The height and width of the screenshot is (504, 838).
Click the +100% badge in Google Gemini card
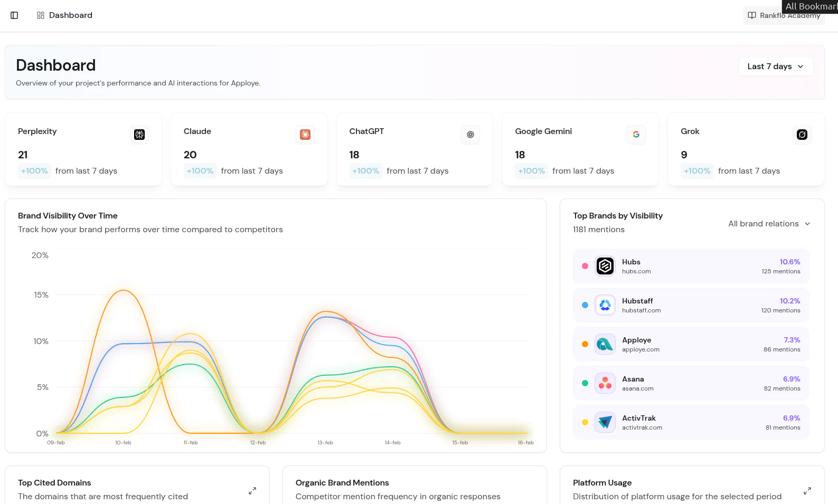532,171
